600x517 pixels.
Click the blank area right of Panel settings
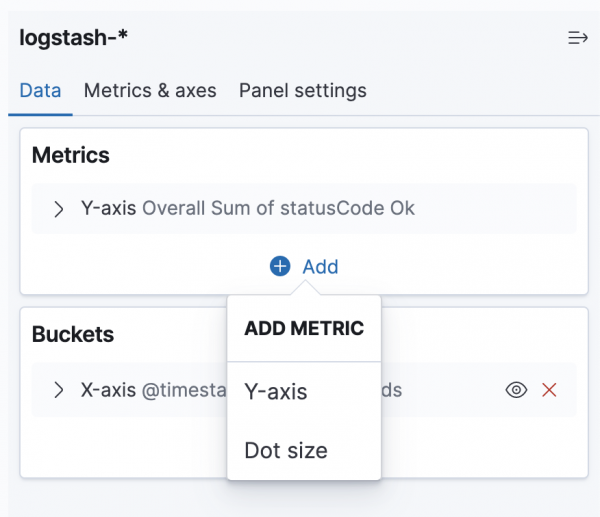[x=480, y=91]
